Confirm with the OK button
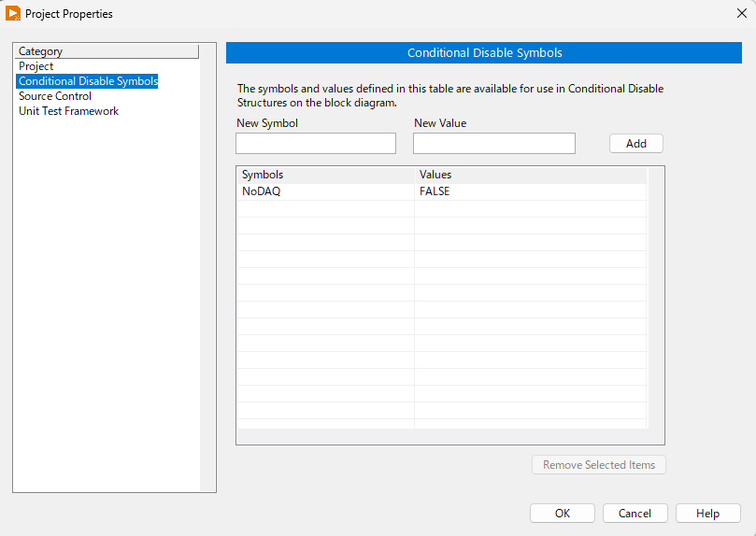 tap(563, 514)
